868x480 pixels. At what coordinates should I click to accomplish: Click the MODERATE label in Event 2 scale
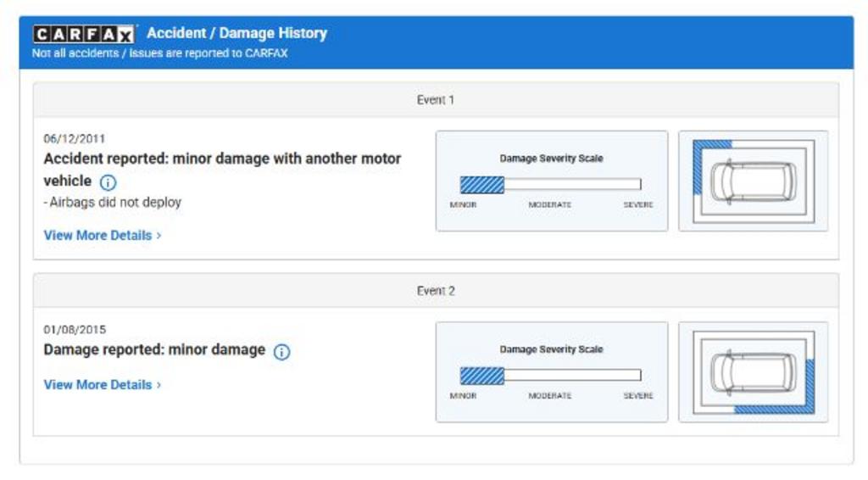[x=550, y=396]
